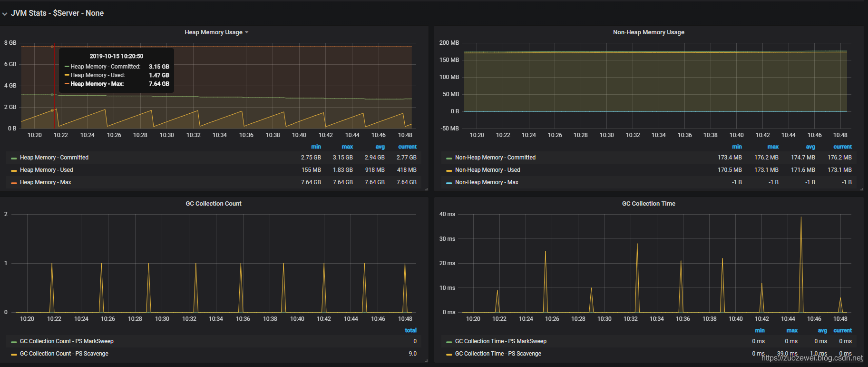Sort Heap Memory legend by max column
Viewport: 868px width, 367px height.
click(x=347, y=147)
